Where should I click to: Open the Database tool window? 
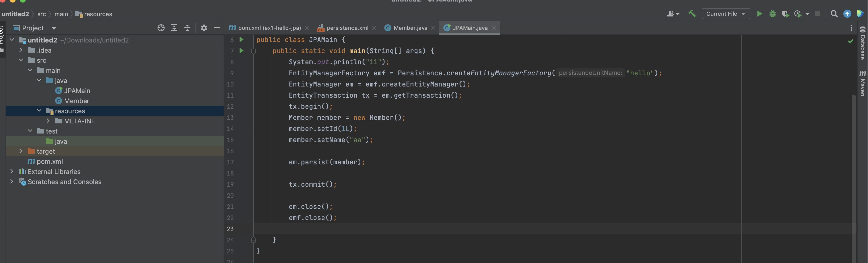tap(863, 43)
